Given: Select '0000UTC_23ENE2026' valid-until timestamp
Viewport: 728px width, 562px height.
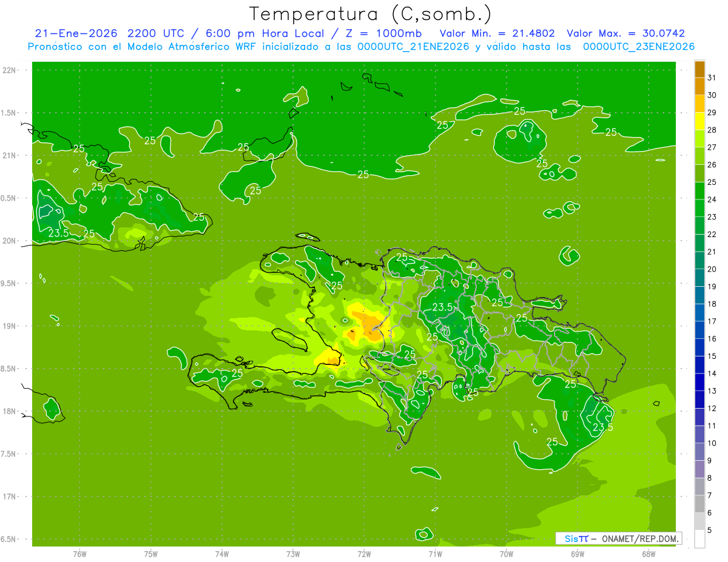Looking at the screenshot, I should pos(638,47).
